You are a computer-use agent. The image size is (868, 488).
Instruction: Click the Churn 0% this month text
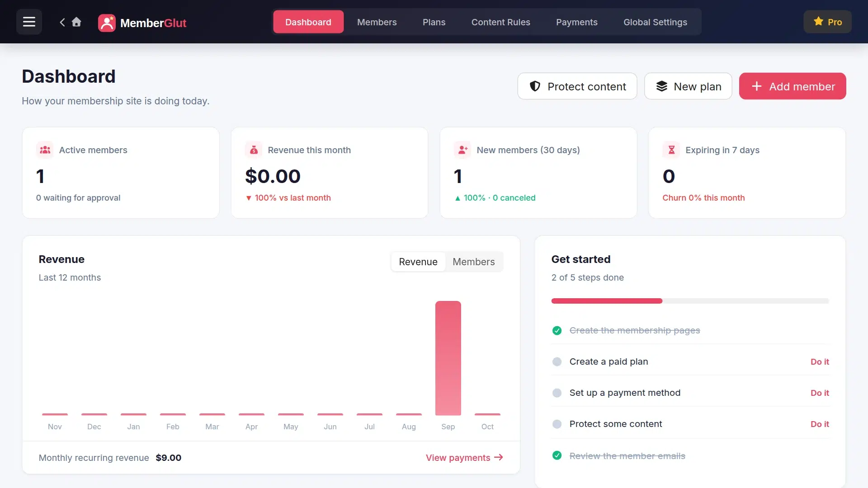[x=703, y=197]
